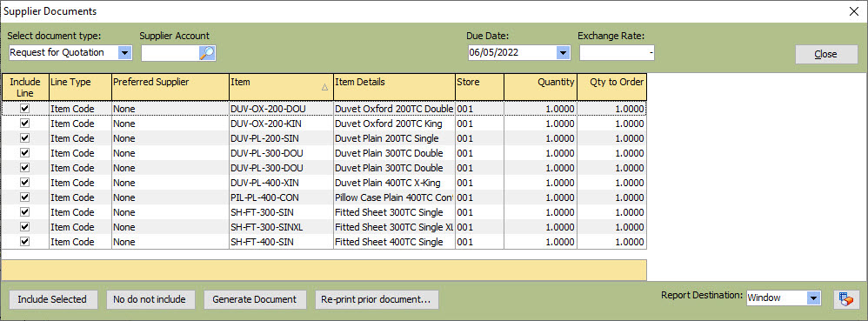Image resolution: width=868 pixels, height=321 pixels.
Task: Click Store 001 in the SH-FT-400-SIN row
Action: 479,242
